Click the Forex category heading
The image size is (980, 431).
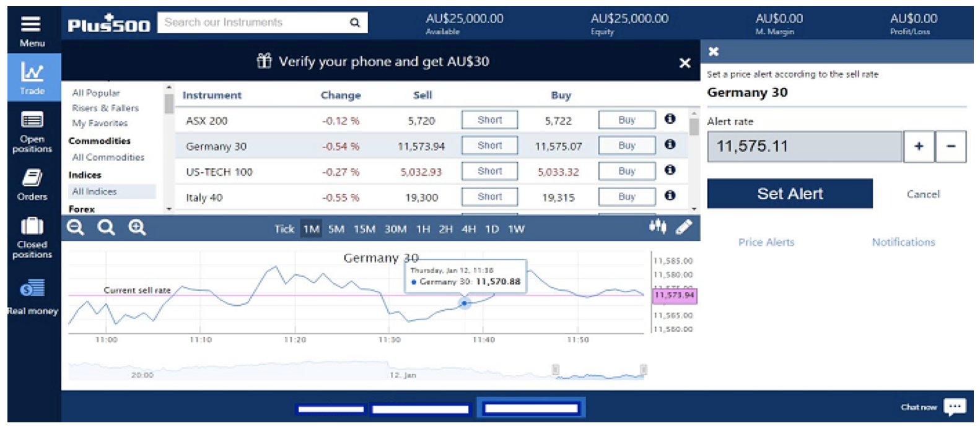click(x=82, y=209)
